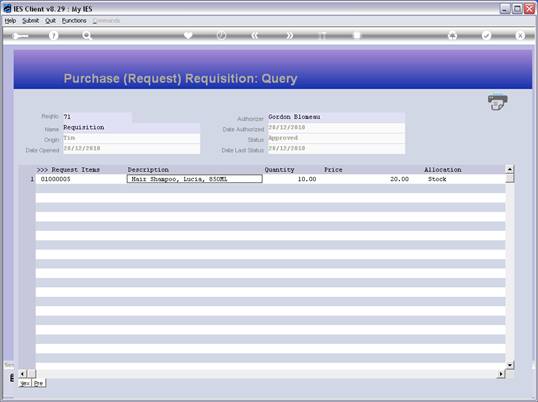
Task: Click the Pre button below the grid
Action: click(38, 383)
